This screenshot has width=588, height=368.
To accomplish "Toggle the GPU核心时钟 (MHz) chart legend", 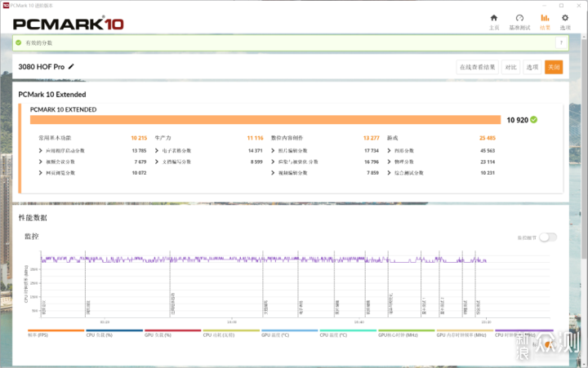I will point(407,333).
